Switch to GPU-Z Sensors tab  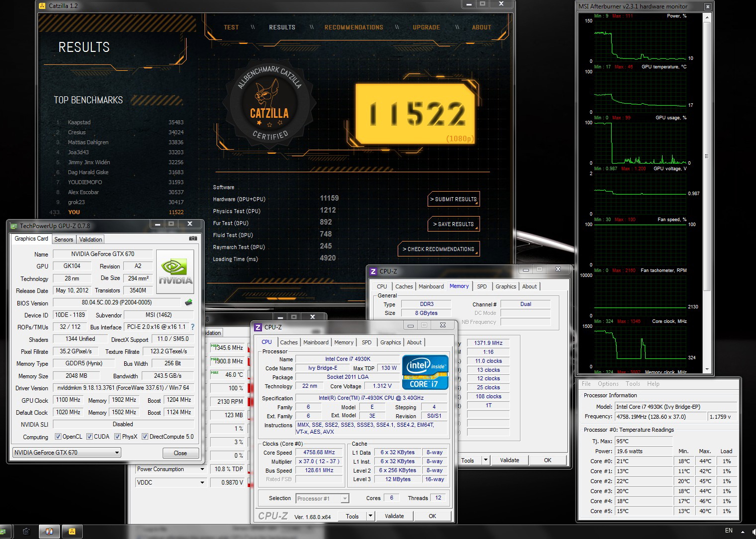64,240
